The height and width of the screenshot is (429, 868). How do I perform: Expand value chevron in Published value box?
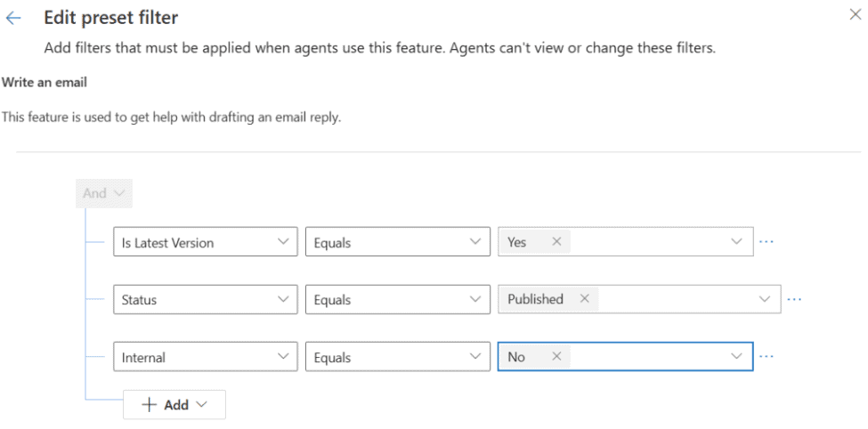pyautogui.click(x=764, y=299)
